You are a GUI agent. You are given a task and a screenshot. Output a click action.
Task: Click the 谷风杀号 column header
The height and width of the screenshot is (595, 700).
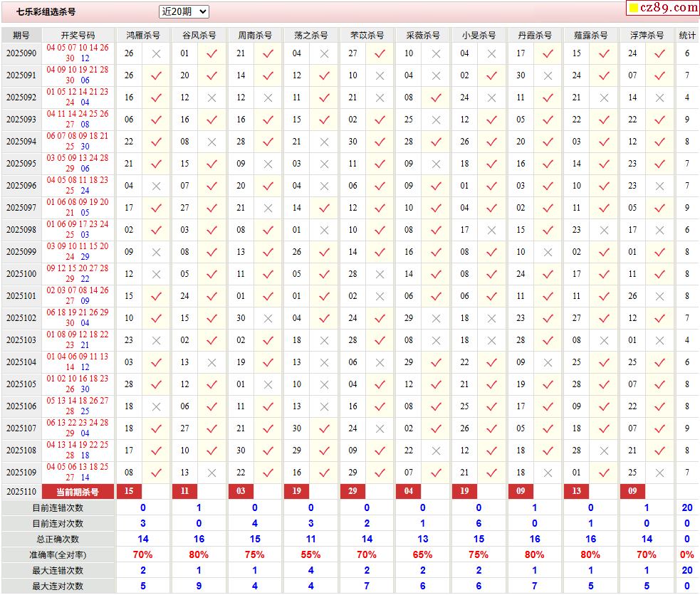tap(199, 36)
